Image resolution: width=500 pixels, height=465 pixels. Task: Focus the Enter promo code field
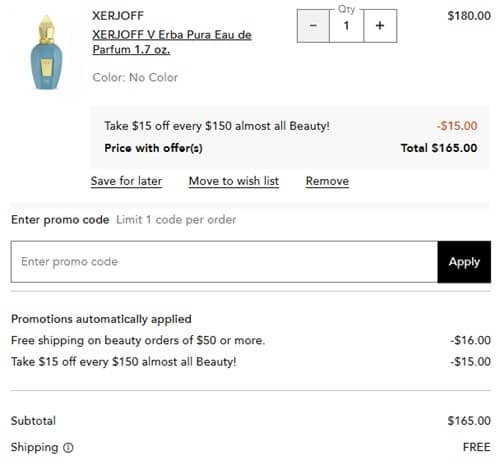click(x=224, y=262)
